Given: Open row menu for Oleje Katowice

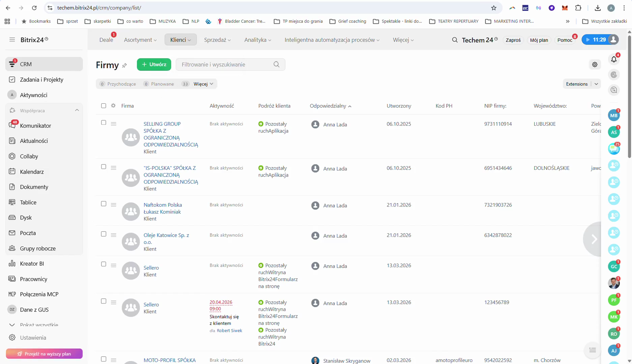Looking at the screenshot, I should tap(114, 235).
